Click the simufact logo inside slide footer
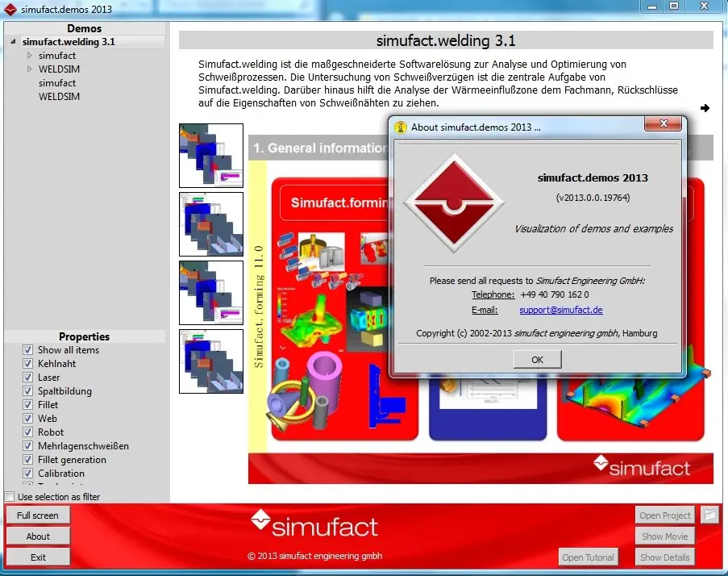728x576 pixels. (642, 467)
